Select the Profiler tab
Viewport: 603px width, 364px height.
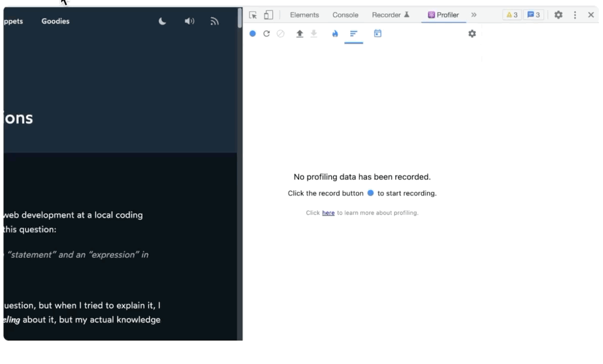click(x=444, y=15)
